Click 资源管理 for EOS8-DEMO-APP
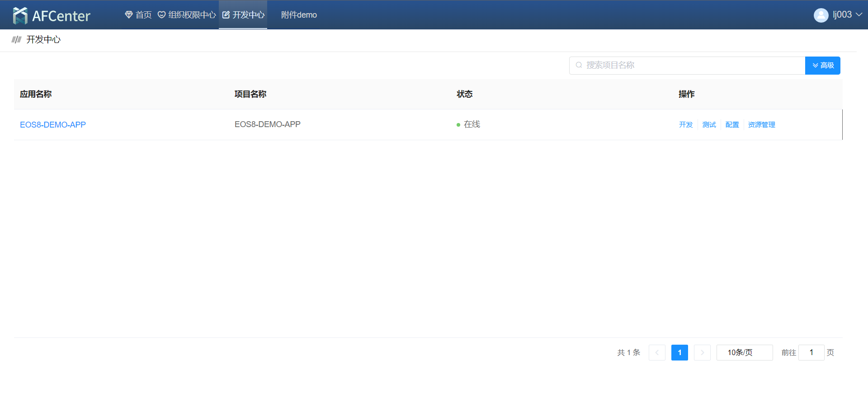Image resolution: width=868 pixels, height=408 pixels. pos(761,125)
